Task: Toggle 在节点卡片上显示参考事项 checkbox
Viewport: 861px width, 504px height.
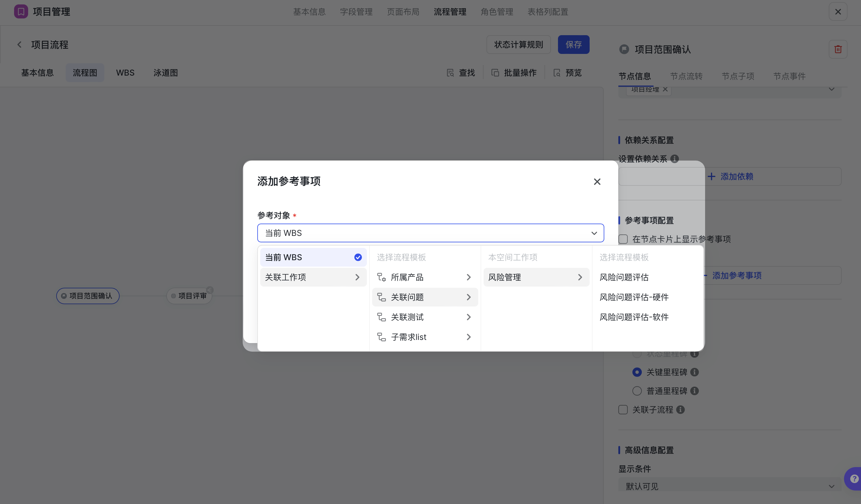Action: (x=623, y=239)
